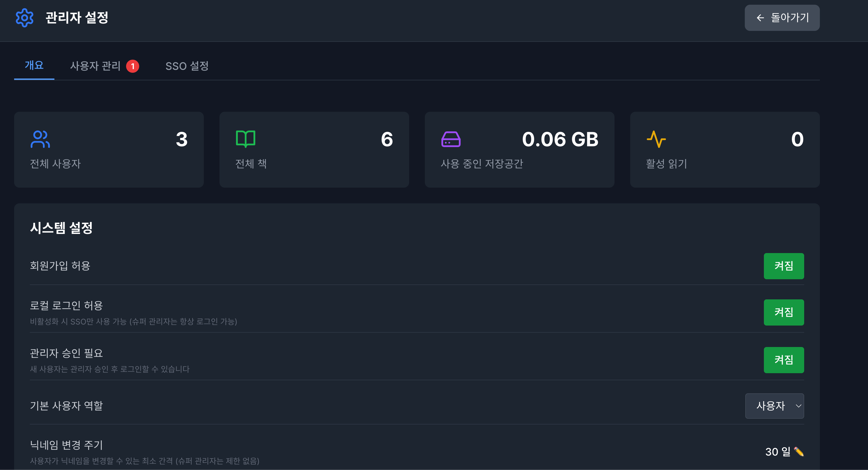Click the 관리자 설정 page title

click(x=77, y=18)
